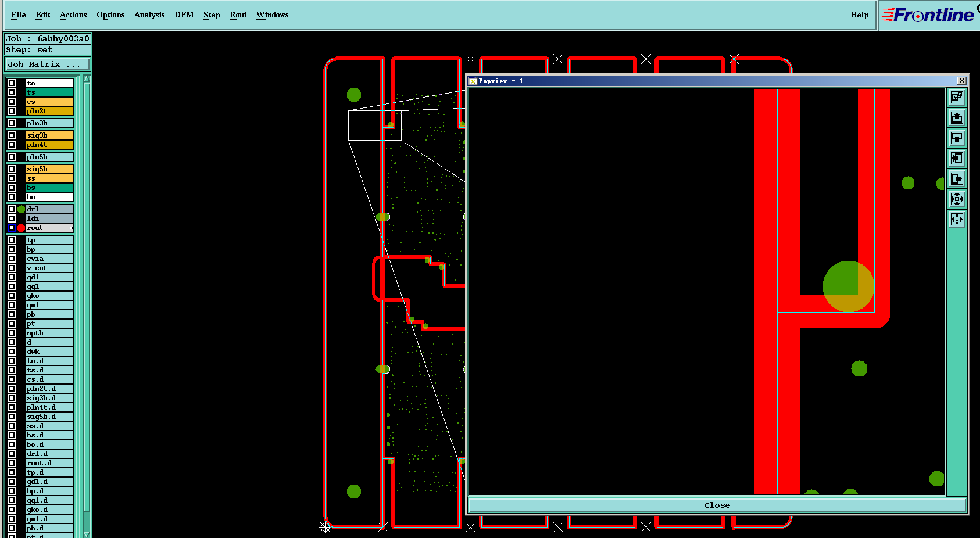980x538 pixels.
Task: Select the 'gko.d' layer name
Action: (x=49, y=510)
